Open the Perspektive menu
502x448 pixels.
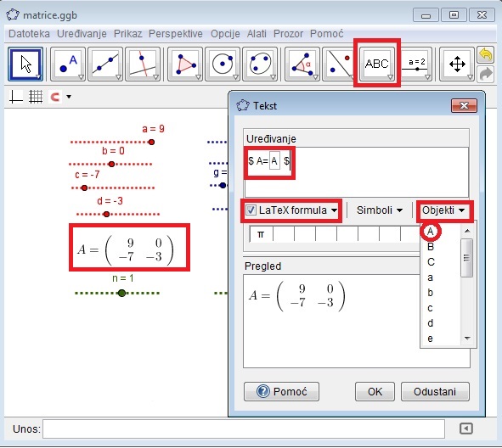(176, 34)
